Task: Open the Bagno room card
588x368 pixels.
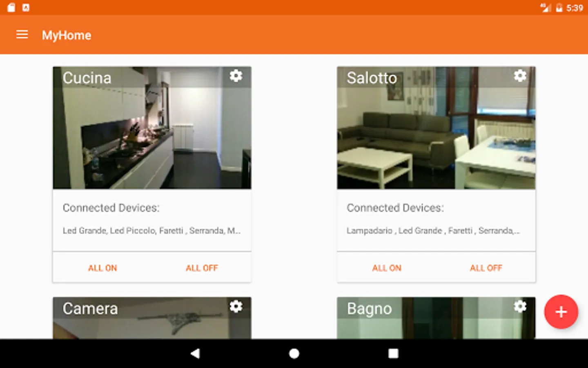Action: click(436, 318)
